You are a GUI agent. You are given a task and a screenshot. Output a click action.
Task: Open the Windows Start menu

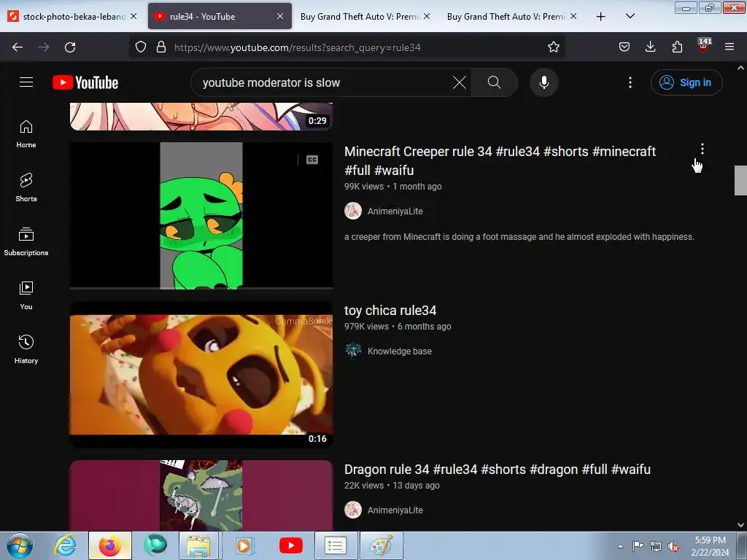pyautogui.click(x=19, y=545)
